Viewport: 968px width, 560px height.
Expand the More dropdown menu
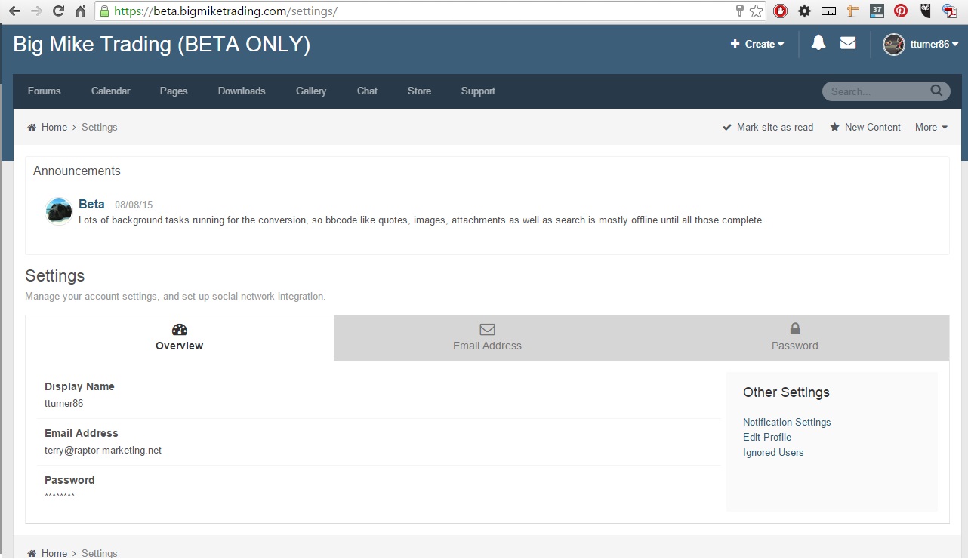pos(931,127)
